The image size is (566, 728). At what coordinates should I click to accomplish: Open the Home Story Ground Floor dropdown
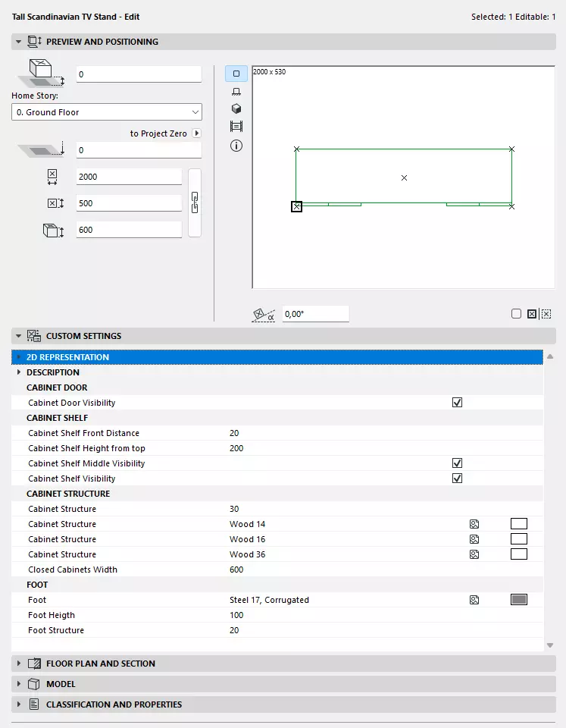coord(107,112)
